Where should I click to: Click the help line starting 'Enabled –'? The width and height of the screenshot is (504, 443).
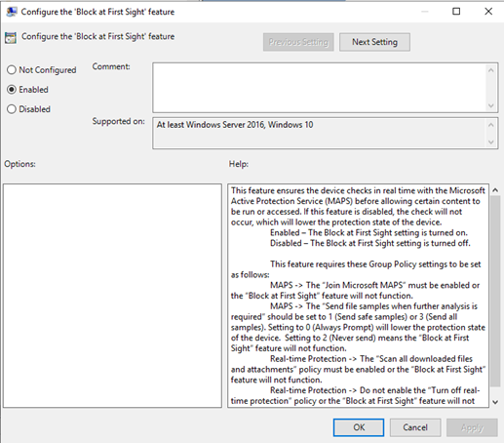coord(368,233)
